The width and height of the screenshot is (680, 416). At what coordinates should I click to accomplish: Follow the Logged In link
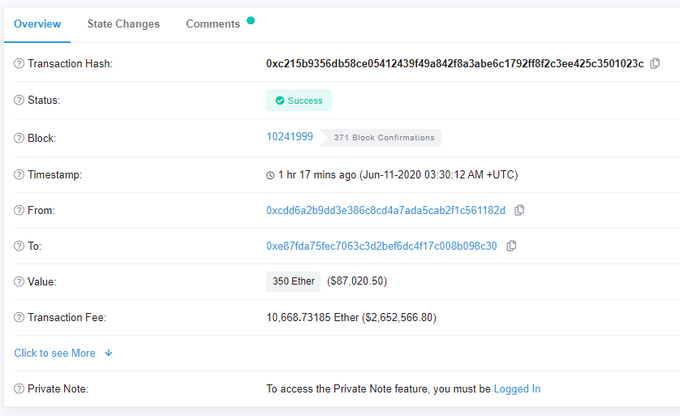coord(517,389)
